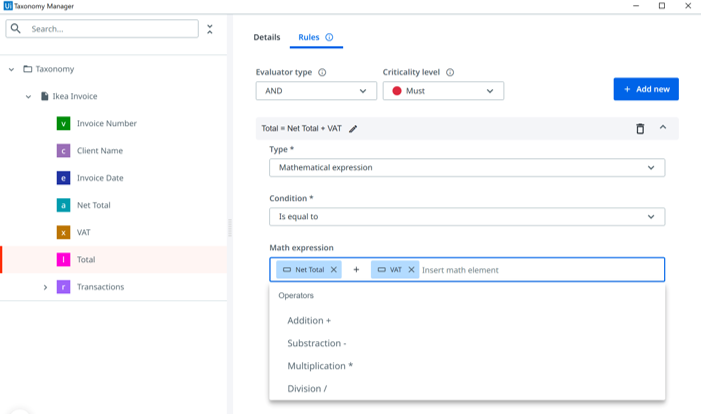This screenshot has width=701, height=414.
Task: Choose Multiplication * from the operators list
Action: click(x=320, y=366)
